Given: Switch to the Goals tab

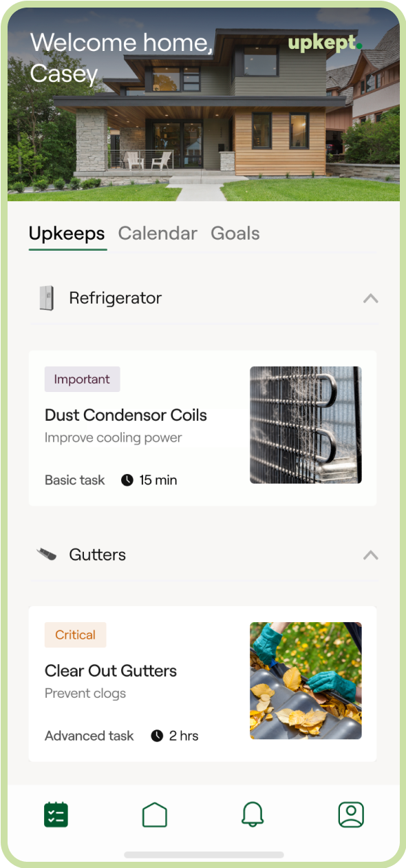Looking at the screenshot, I should click(235, 234).
